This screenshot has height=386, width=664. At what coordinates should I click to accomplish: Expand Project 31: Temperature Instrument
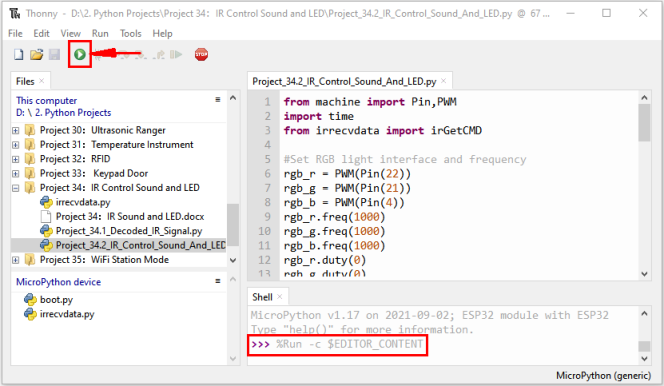pyautogui.click(x=16, y=145)
